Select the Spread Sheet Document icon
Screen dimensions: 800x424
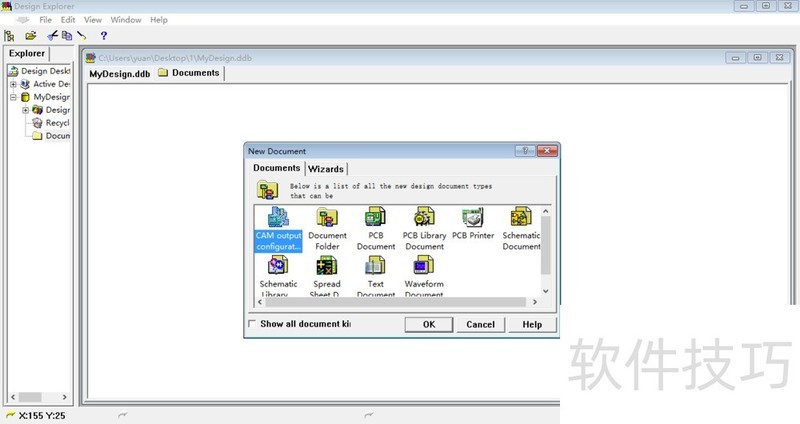(x=327, y=276)
